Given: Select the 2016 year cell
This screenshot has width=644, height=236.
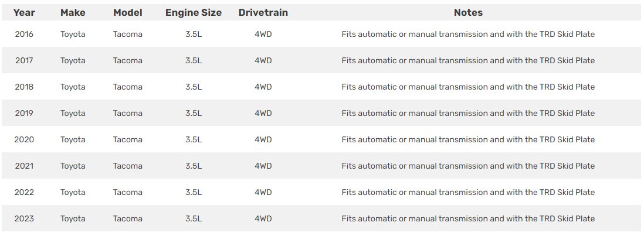Looking at the screenshot, I should [24, 35].
